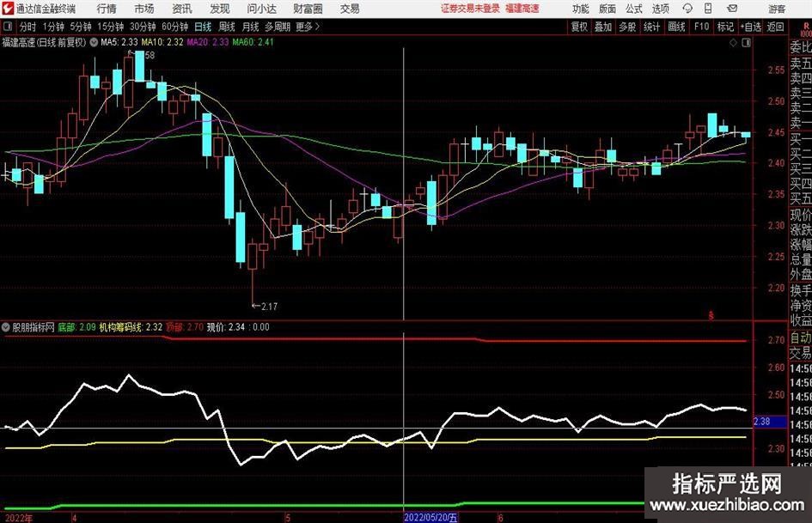Open the customer service headset icon

(x=687, y=9)
